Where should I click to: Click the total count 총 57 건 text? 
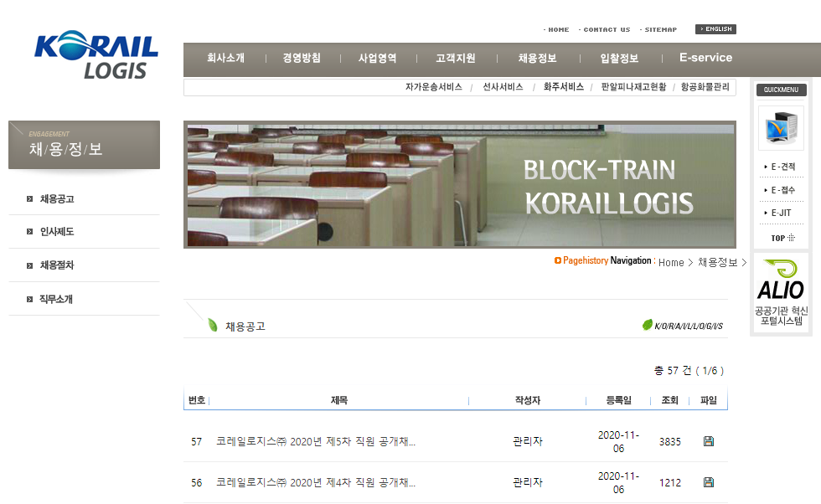[x=673, y=371]
